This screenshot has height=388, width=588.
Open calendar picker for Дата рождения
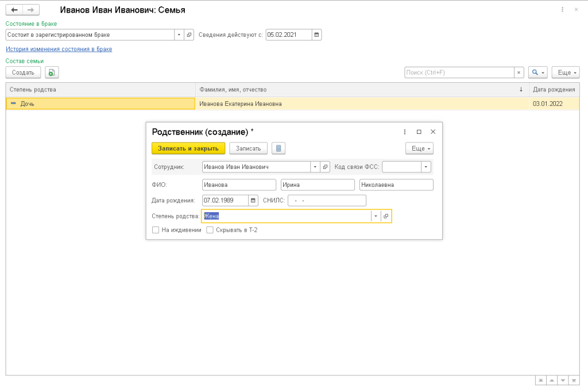pos(253,201)
